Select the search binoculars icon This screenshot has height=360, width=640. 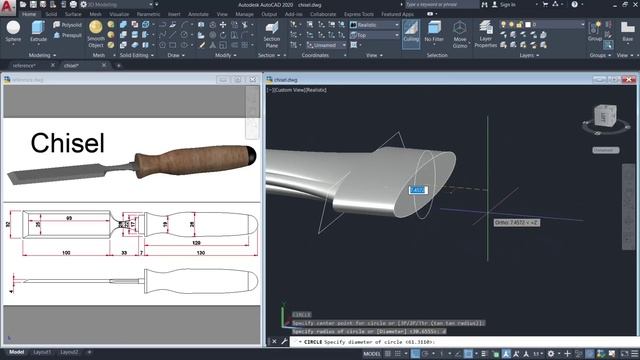click(484, 4)
